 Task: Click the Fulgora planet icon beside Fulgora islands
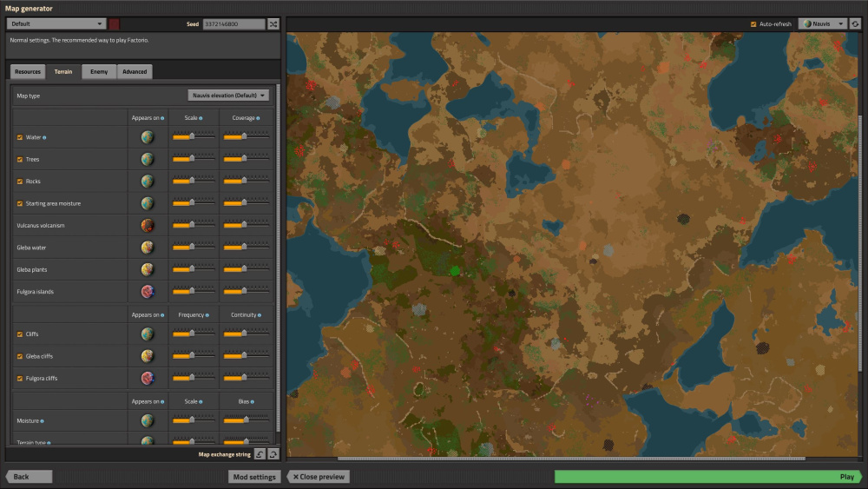pos(148,292)
